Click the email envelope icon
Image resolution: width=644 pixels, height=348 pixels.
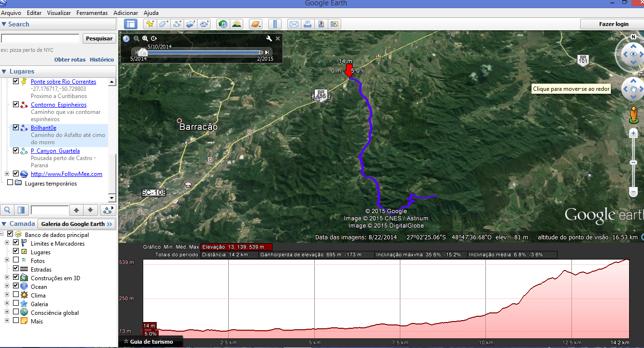pos(294,24)
